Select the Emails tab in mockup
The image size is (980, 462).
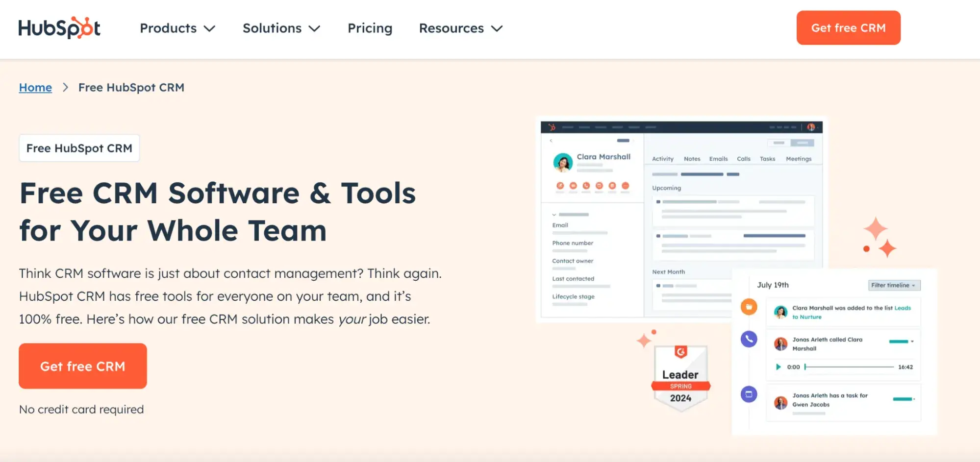(719, 159)
